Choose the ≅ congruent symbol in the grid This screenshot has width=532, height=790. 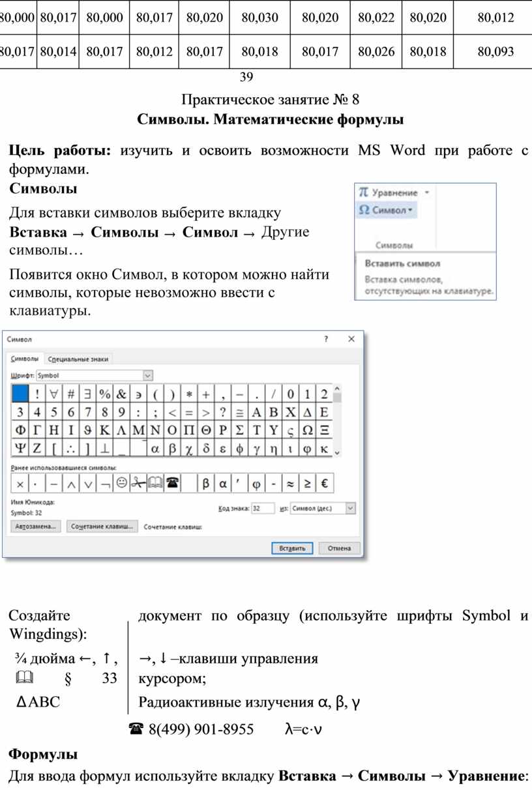pos(239,412)
